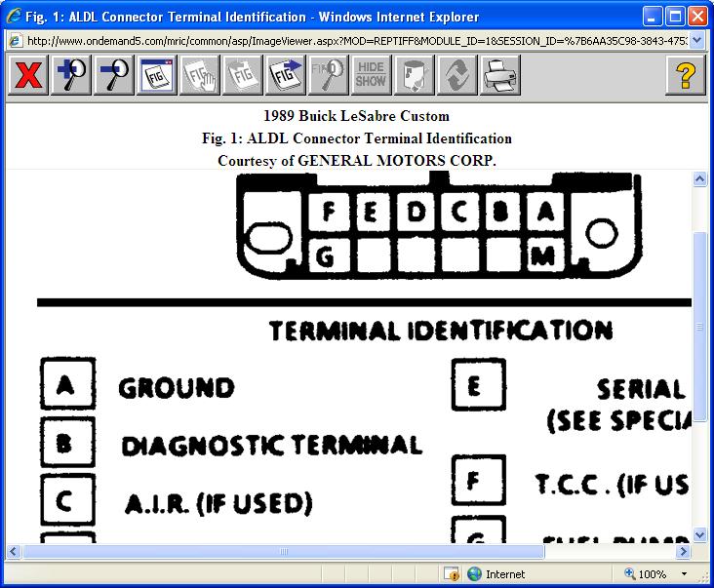The image size is (714, 588).
Task: Click the greyed paint bucket icon
Action: click(414, 75)
